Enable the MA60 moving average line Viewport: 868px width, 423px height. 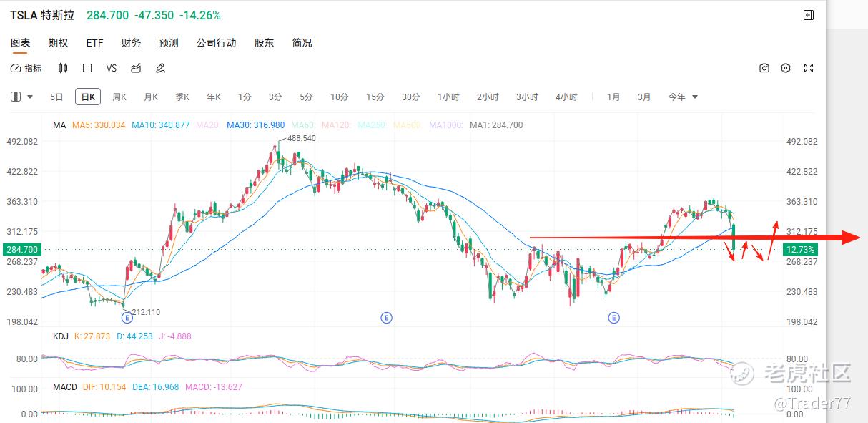tap(303, 125)
